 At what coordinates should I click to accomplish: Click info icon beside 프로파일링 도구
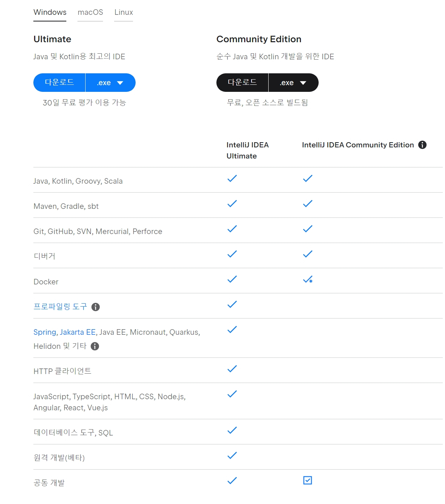pyautogui.click(x=96, y=307)
